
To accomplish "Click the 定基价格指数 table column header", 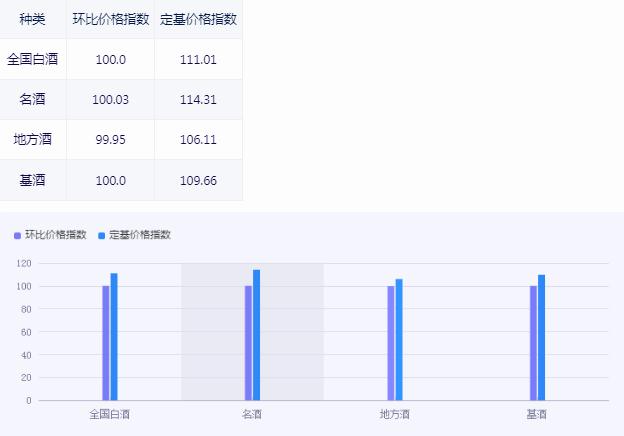I will 198,19.
